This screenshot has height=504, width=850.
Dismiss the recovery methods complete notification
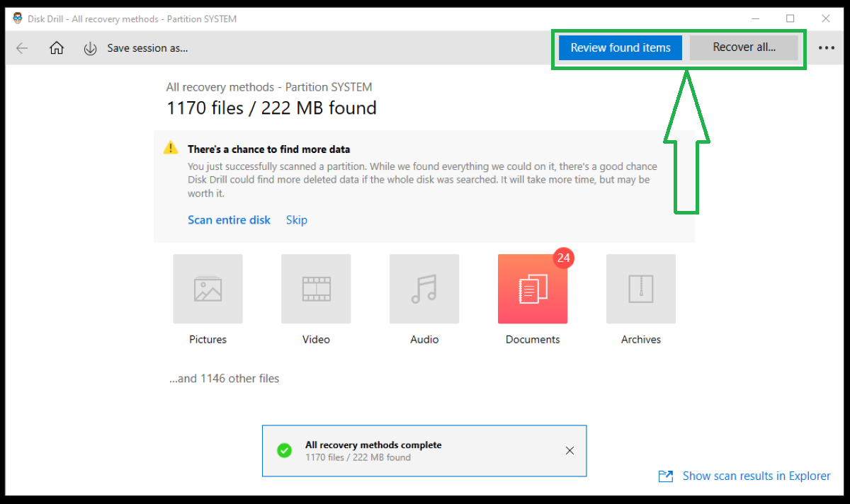pos(569,451)
